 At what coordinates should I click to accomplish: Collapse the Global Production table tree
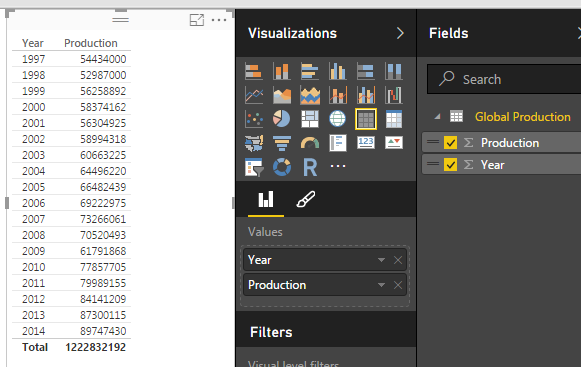click(x=438, y=117)
